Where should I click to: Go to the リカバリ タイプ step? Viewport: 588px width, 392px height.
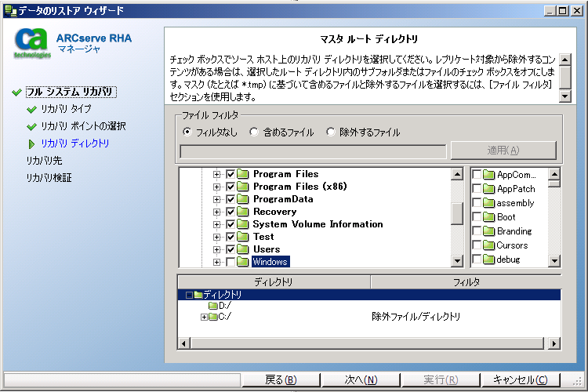[x=66, y=109]
